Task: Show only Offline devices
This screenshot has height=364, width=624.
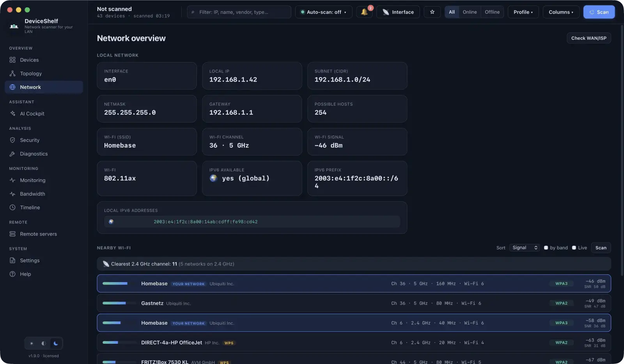Action: point(492,12)
